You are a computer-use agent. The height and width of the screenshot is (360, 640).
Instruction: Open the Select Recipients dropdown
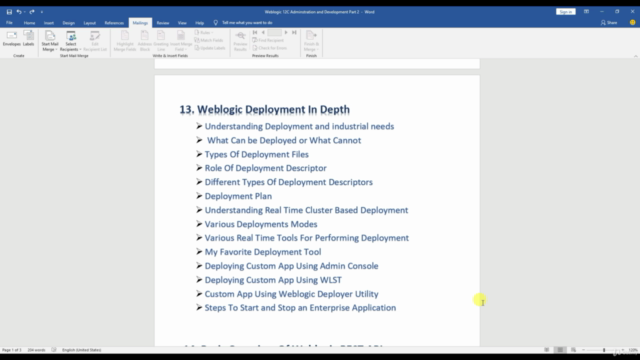(71, 41)
